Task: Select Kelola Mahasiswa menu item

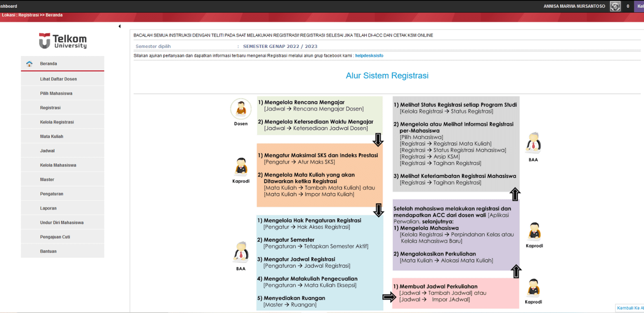Action: click(x=58, y=165)
